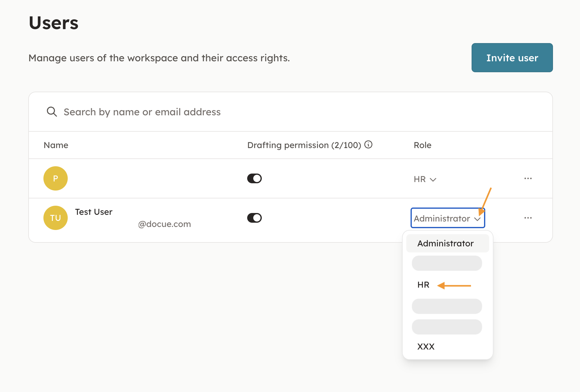Select Administrator in the role list

click(x=448, y=243)
